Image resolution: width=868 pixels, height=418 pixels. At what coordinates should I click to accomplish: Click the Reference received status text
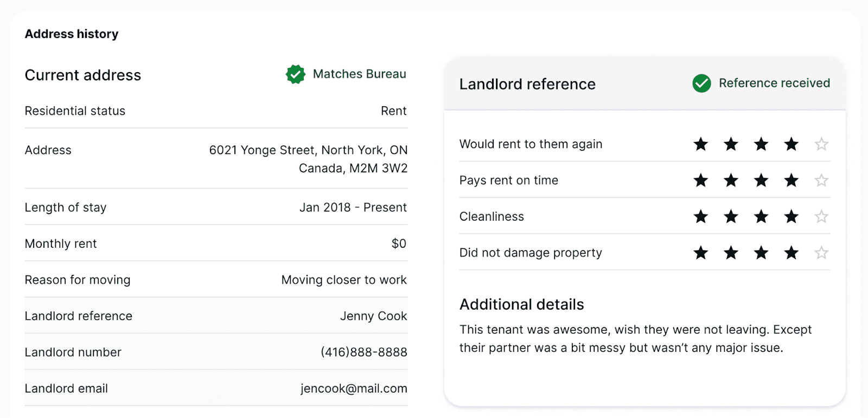click(774, 83)
